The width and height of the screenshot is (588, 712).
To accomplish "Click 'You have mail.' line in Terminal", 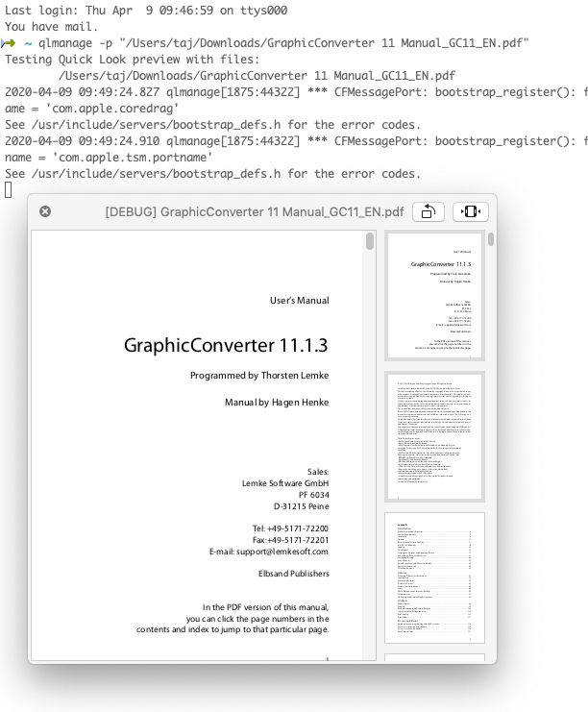I will pyautogui.click(x=51, y=27).
